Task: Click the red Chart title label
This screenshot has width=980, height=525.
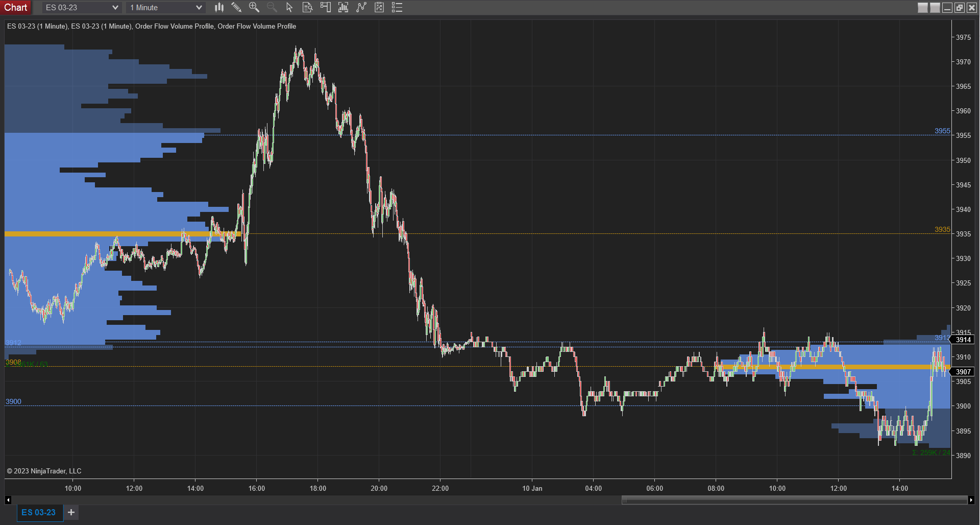Action: click(x=16, y=7)
